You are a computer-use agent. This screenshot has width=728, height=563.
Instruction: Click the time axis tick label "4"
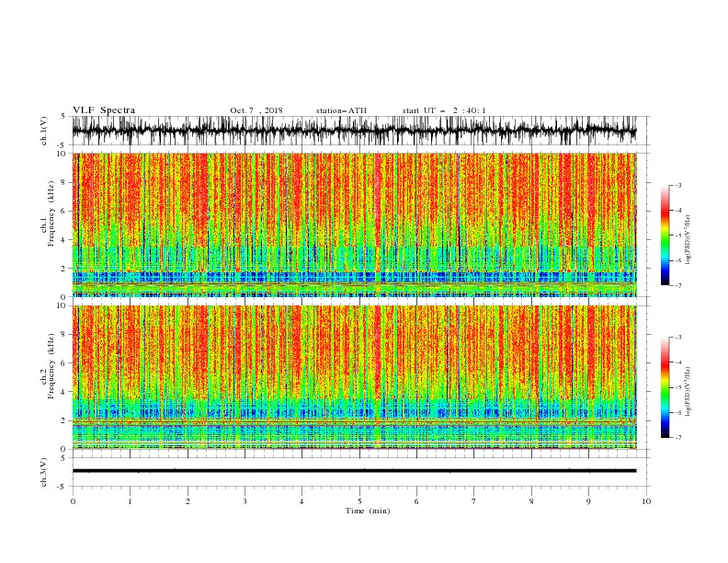301,501
